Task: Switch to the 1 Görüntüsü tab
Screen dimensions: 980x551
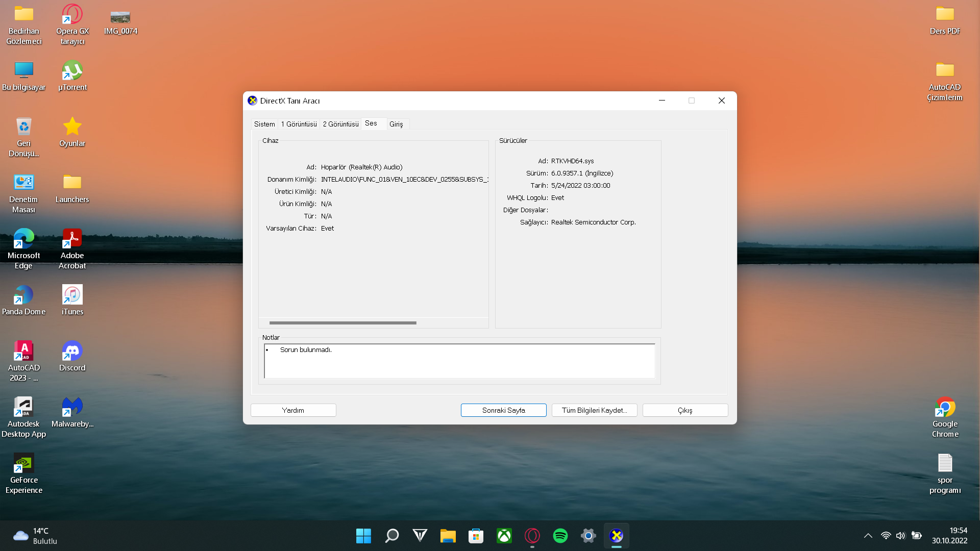Action: click(x=299, y=124)
